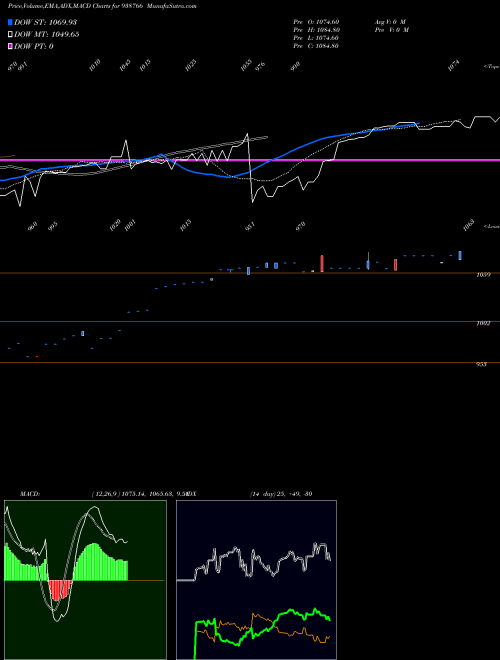Click the '(14 day) 25, +49, -30' ADX label

pyautogui.click(x=280, y=493)
